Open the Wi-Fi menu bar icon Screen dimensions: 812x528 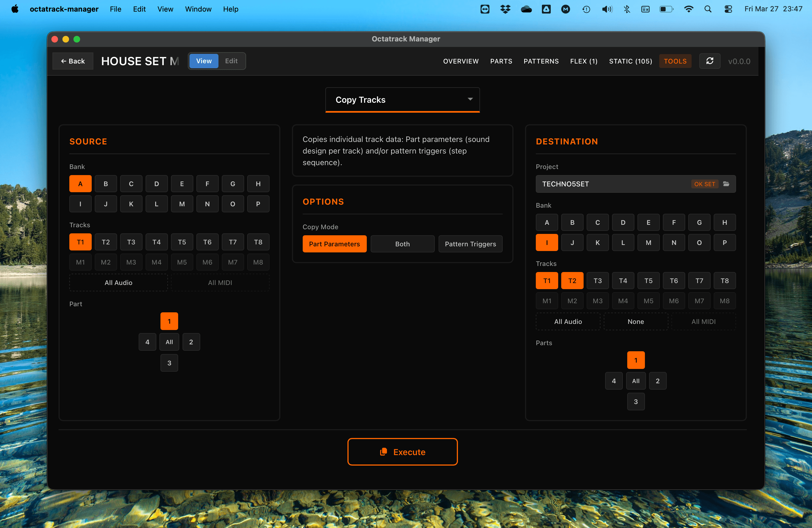tap(689, 9)
